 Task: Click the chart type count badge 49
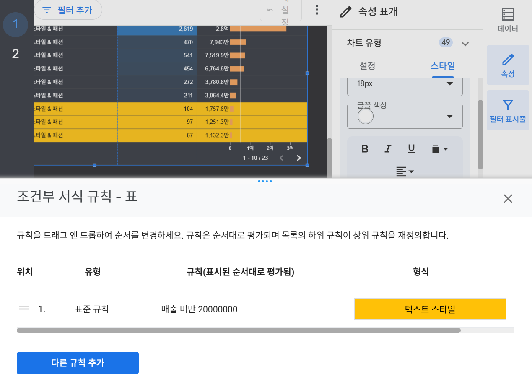445,42
